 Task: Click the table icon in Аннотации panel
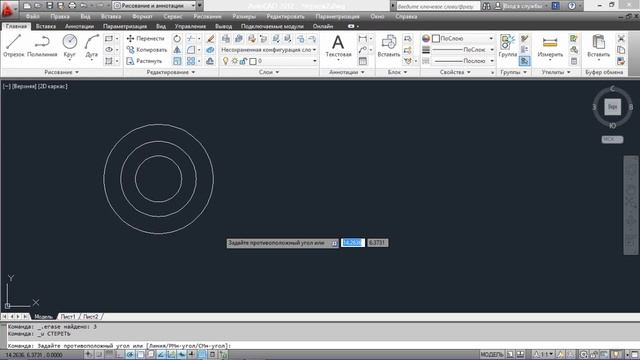(362, 61)
